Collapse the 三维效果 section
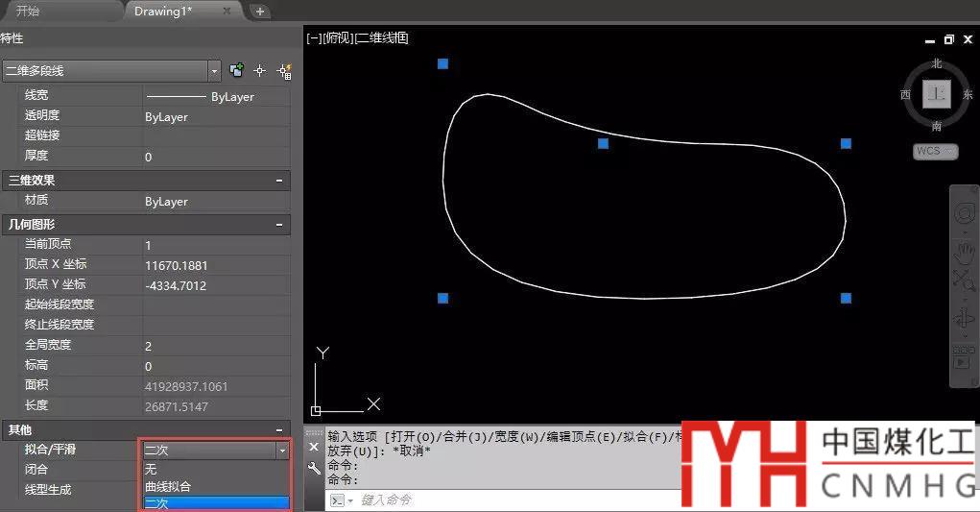This screenshot has width=980, height=512. point(279,180)
